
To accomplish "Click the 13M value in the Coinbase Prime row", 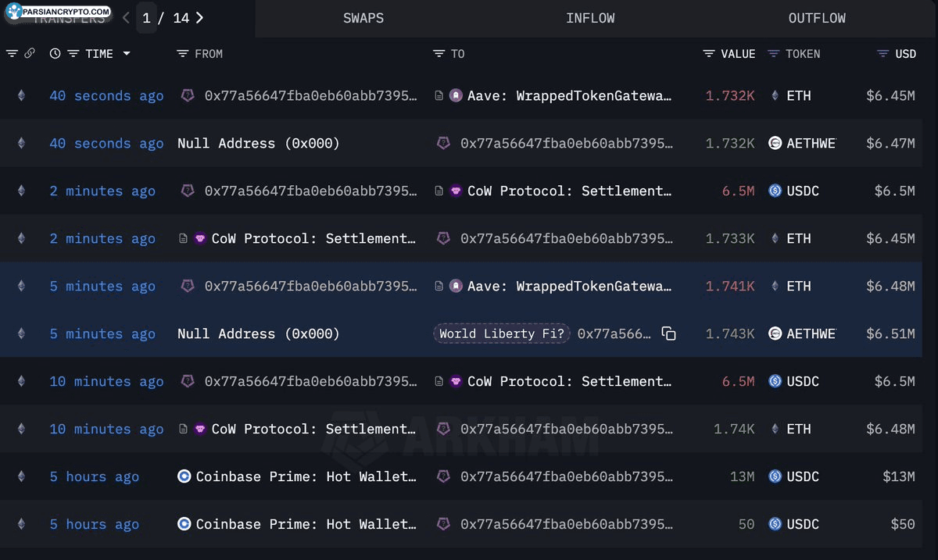I will [x=743, y=476].
